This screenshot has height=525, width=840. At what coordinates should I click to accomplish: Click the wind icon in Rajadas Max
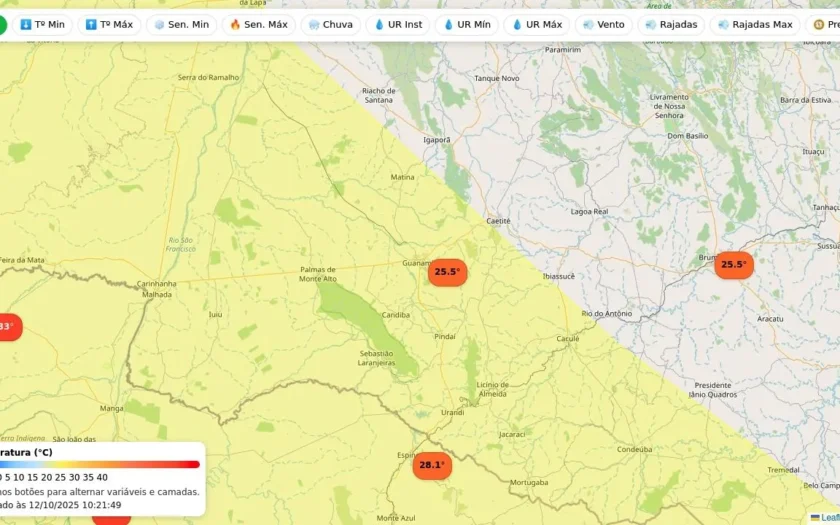[723, 25]
